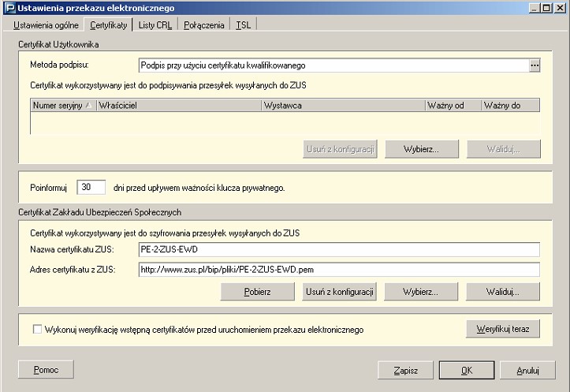Click the Pobierz button
This screenshot has height=392, width=570.
(257, 292)
